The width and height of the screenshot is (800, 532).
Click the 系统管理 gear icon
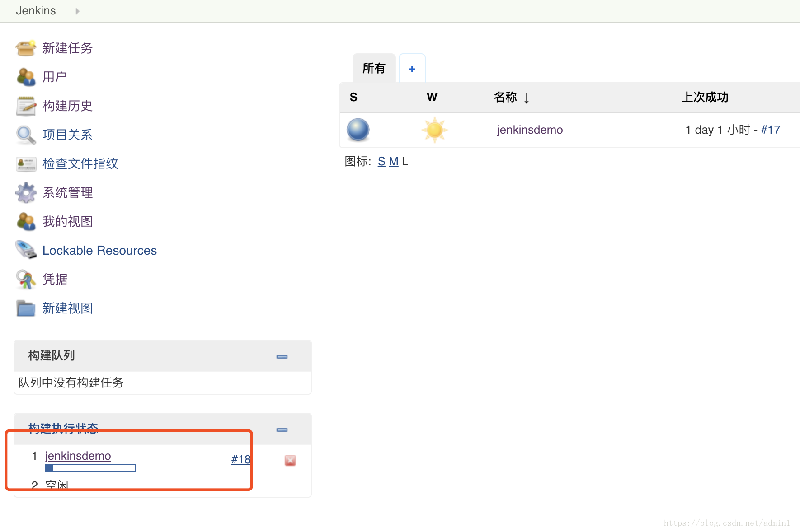click(26, 192)
